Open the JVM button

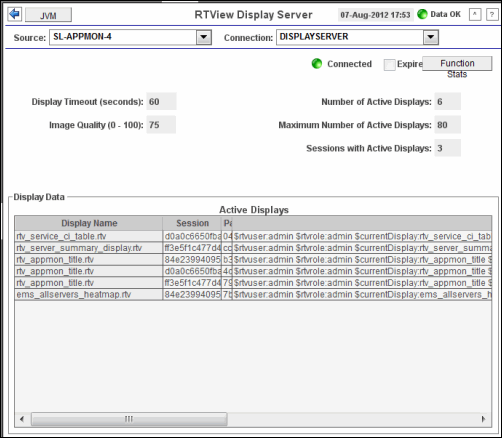tap(48, 15)
